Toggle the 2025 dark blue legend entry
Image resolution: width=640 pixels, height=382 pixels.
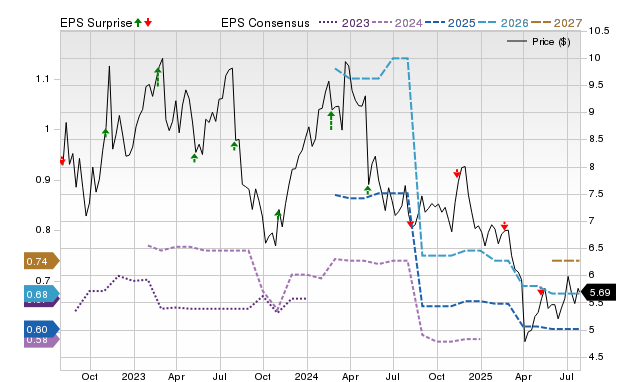pos(450,23)
